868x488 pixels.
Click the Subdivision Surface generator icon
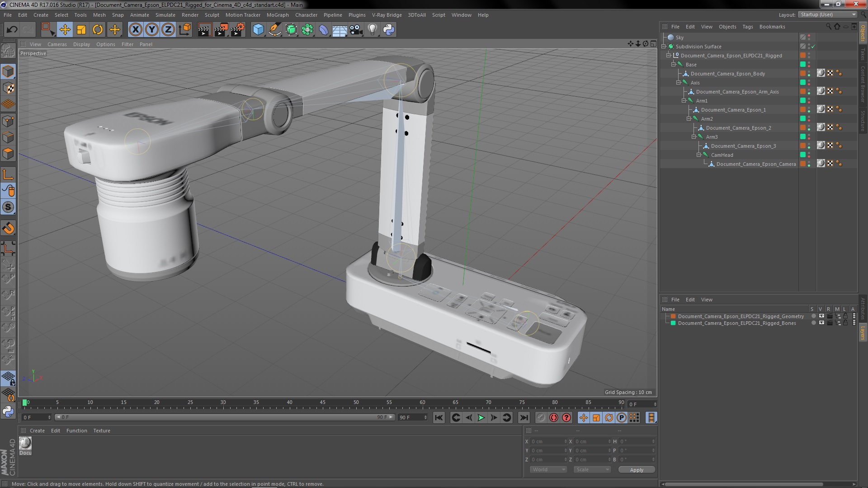click(x=291, y=30)
